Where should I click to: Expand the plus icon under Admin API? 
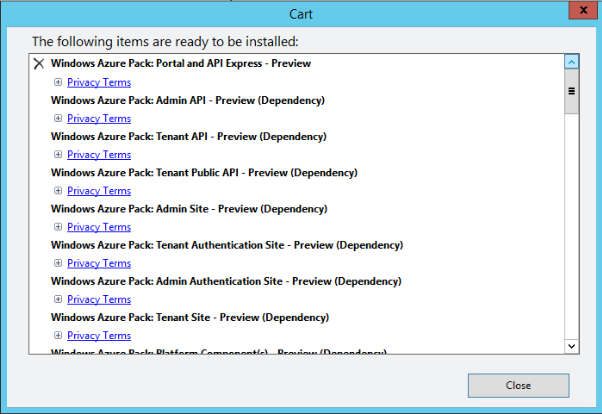click(x=58, y=118)
